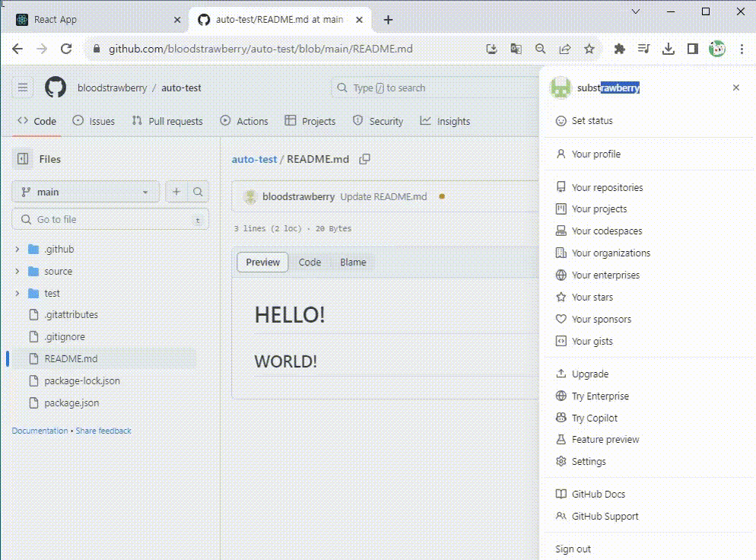The image size is (756, 560).
Task: Open bloodstrawberry owner link in header
Action: pyautogui.click(x=112, y=87)
